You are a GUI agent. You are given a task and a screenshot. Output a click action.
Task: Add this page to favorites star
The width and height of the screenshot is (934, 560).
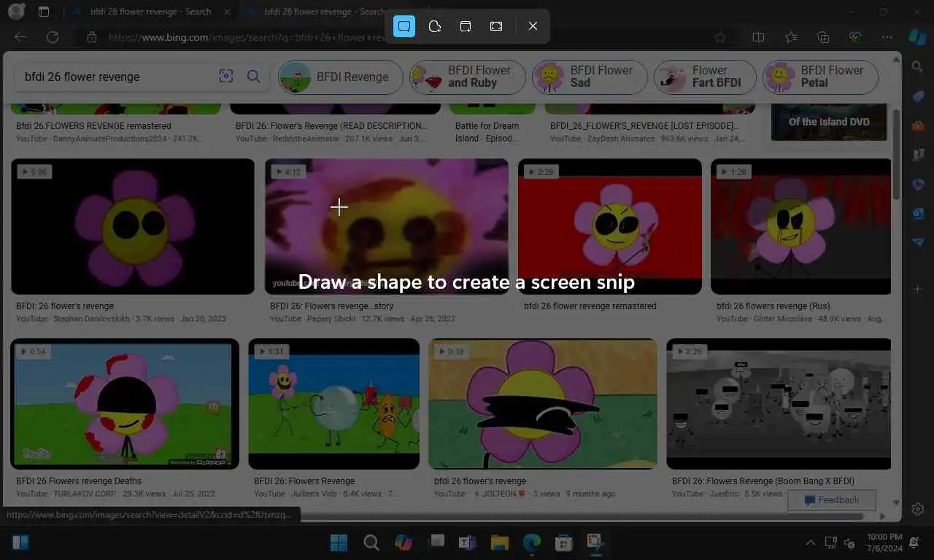pos(720,37)
